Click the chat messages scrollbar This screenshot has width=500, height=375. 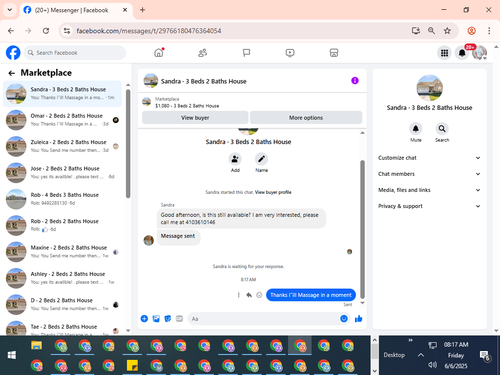(362, 229)
